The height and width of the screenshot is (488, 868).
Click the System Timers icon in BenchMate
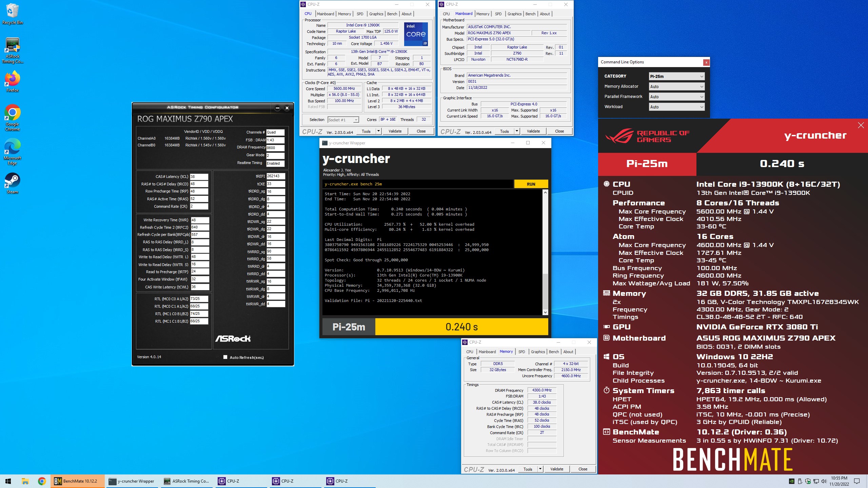[x=607, y=390]
